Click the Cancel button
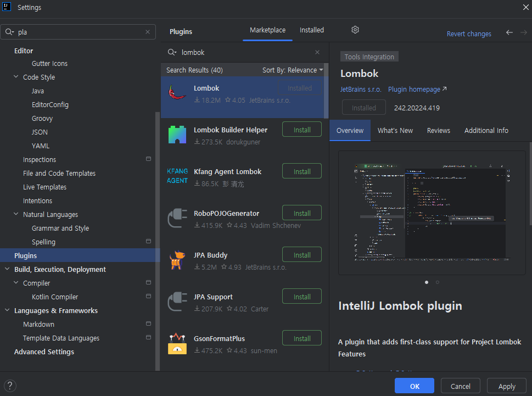This screenshot has height=396, width=532. tap(460, 386)
